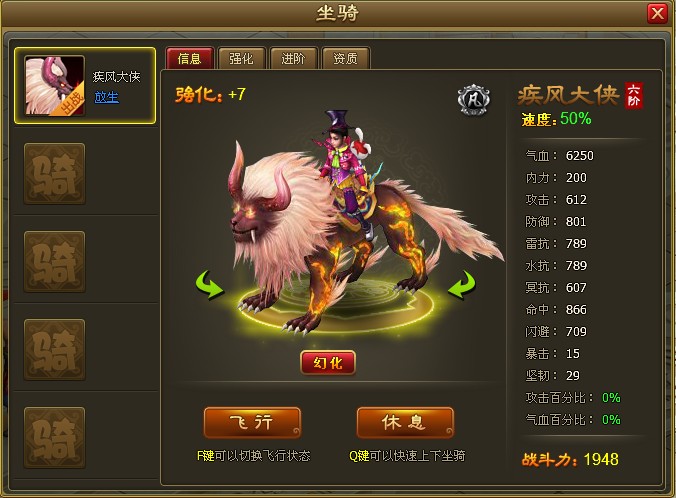Click the red 幻化 button
Viewport: 676px width, 498px height.
tap(328, 363)
